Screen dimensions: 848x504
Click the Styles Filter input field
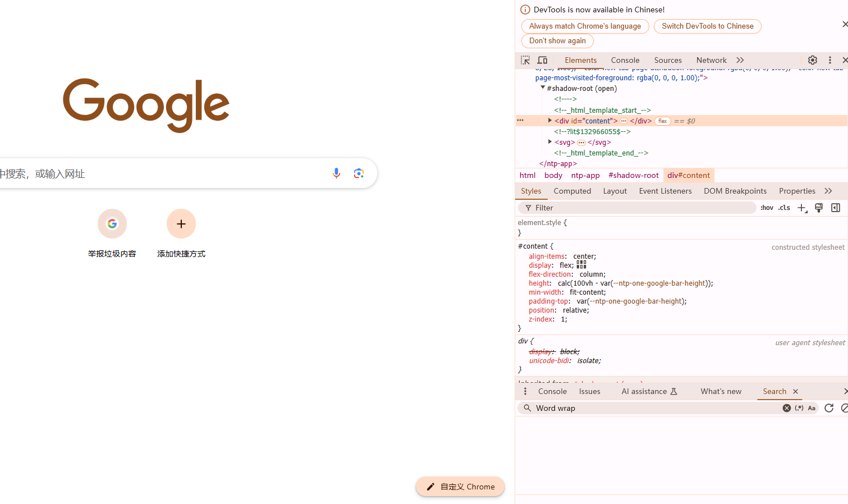pyautogui.click(x=637, y=208)
